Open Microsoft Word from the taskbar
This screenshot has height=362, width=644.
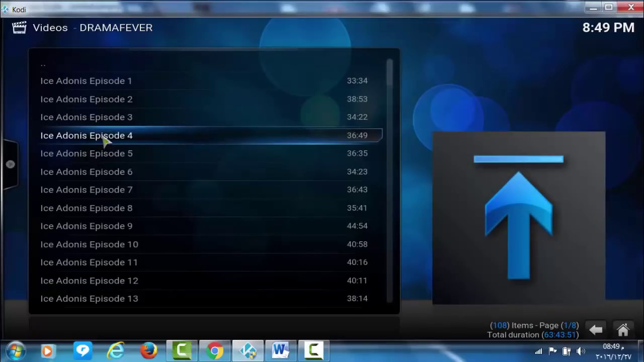tap(280, 350)
